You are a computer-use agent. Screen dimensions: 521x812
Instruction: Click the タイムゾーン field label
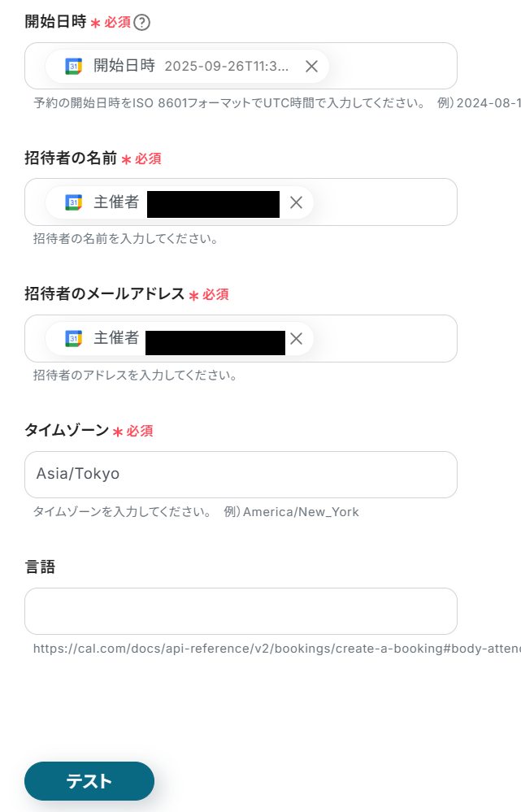(67, 431)
